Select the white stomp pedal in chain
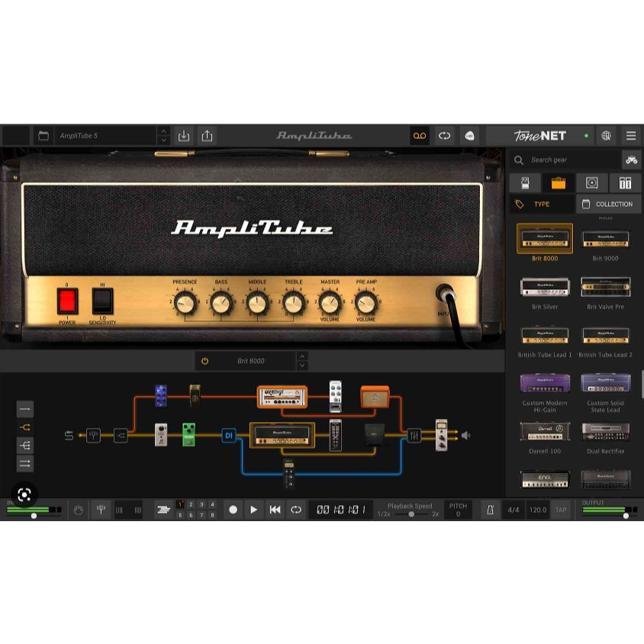Screen dimensions: 644x644 [x=161, y=434]
